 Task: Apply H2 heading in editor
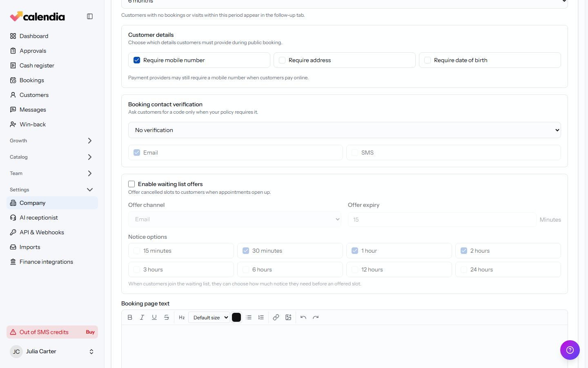182,317
